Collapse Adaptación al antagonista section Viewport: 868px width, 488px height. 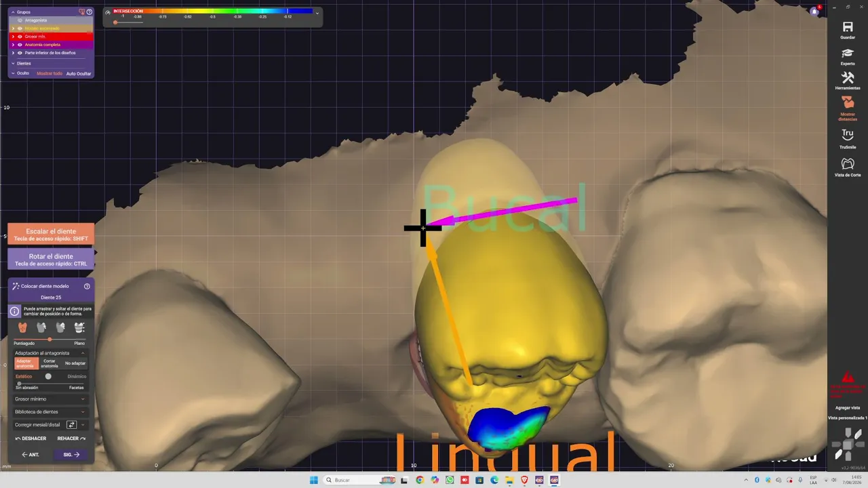tap(83, 353)
